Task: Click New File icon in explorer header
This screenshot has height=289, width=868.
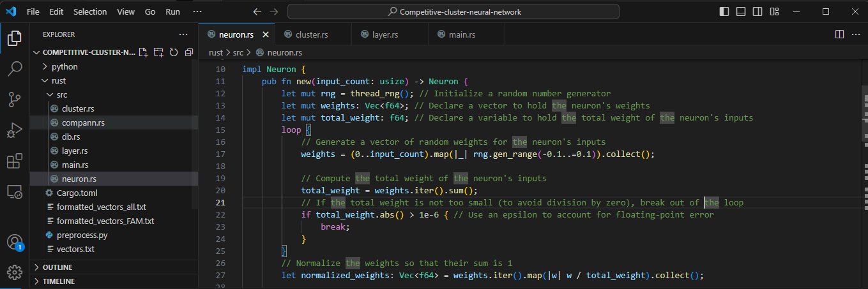Action: coord(143,52)
